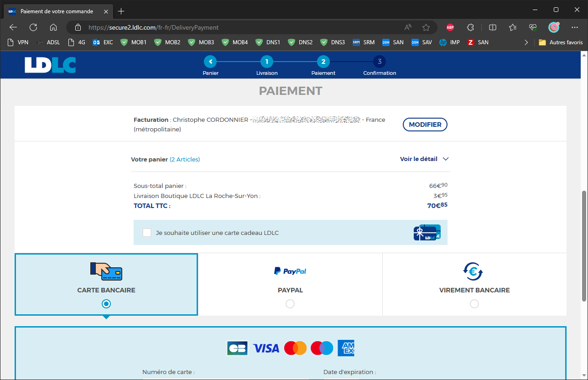The image size is (588, 380).
Task: Open MOB3 bookmark
Action: (201, 42)
